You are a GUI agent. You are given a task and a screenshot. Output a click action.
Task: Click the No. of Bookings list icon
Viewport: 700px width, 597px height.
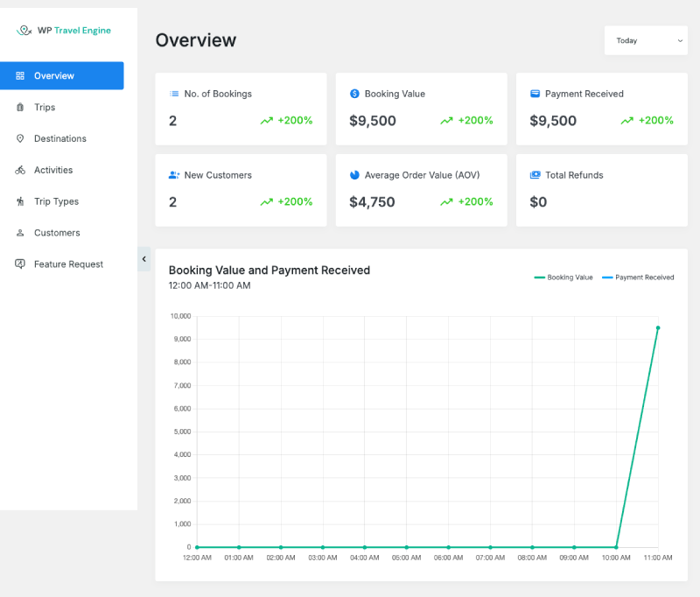tap(174, 94)
